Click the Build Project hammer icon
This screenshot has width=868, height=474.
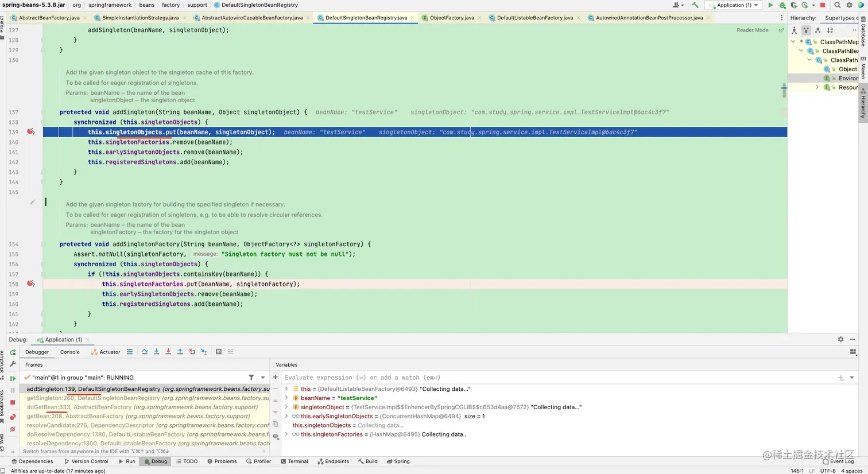(695, 5)
